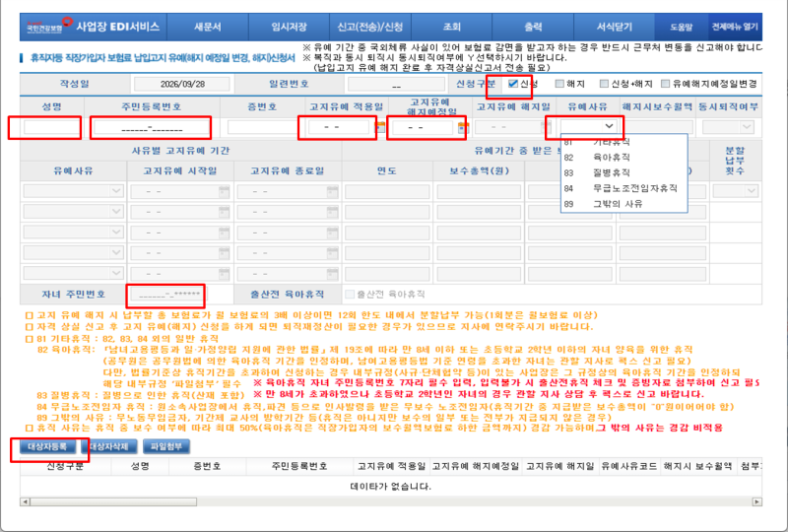Open fourth row 고지유예 시작일 calendar icon

[225, 253]
